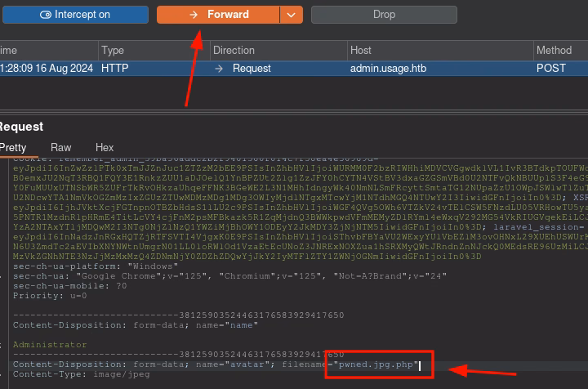Toggle the Intercept on button
588x389 pixels.
pos(75,15)
